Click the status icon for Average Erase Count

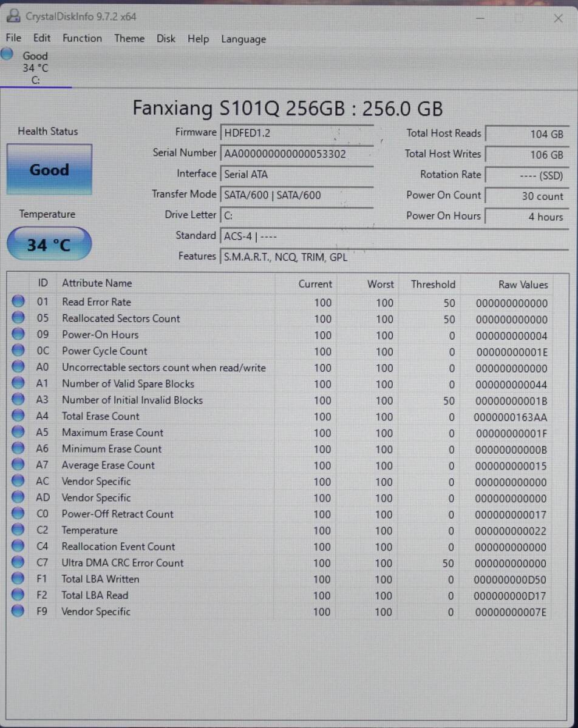tap(19, 465)
